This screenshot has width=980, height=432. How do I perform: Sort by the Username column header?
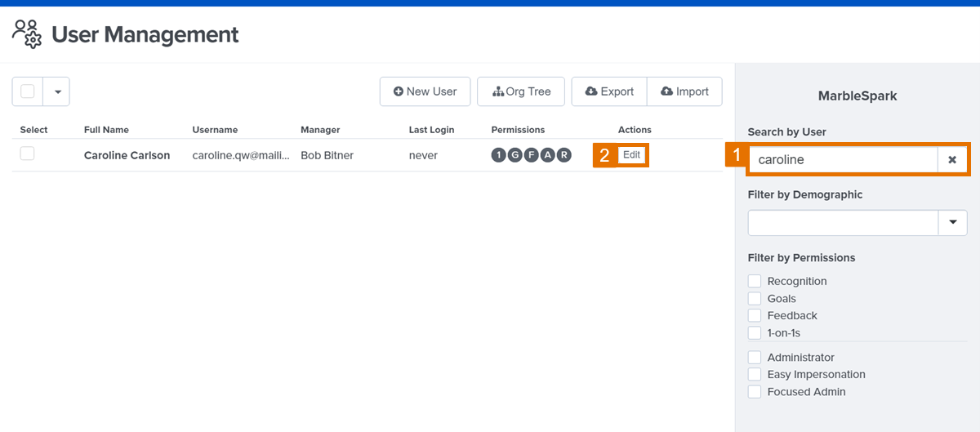(x=215, y=130)
